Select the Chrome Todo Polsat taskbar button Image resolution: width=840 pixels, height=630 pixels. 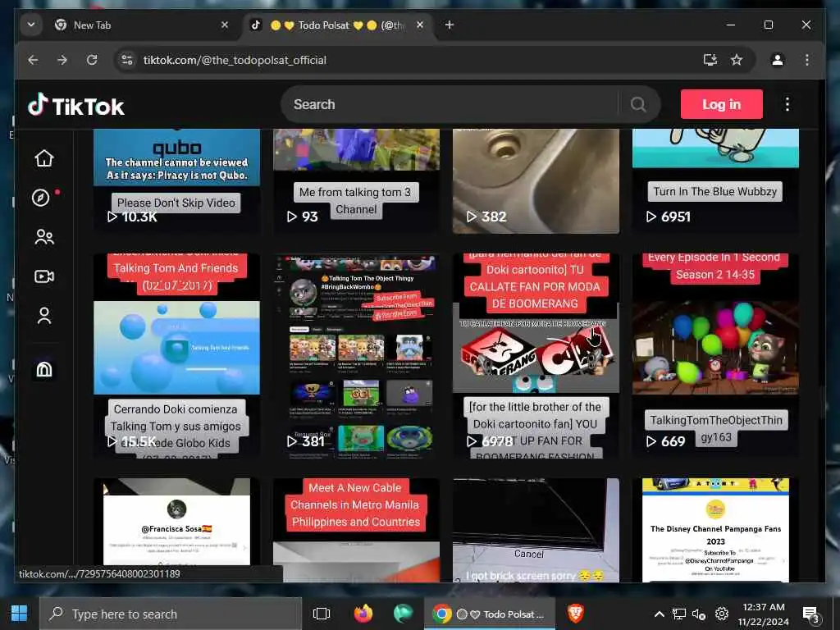pos(490,614)
